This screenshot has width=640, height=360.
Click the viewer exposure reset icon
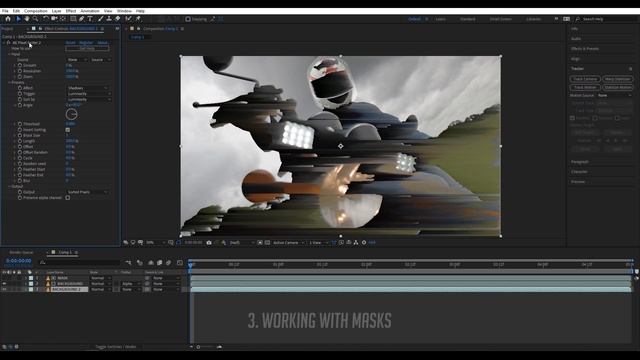click(364, 242)
